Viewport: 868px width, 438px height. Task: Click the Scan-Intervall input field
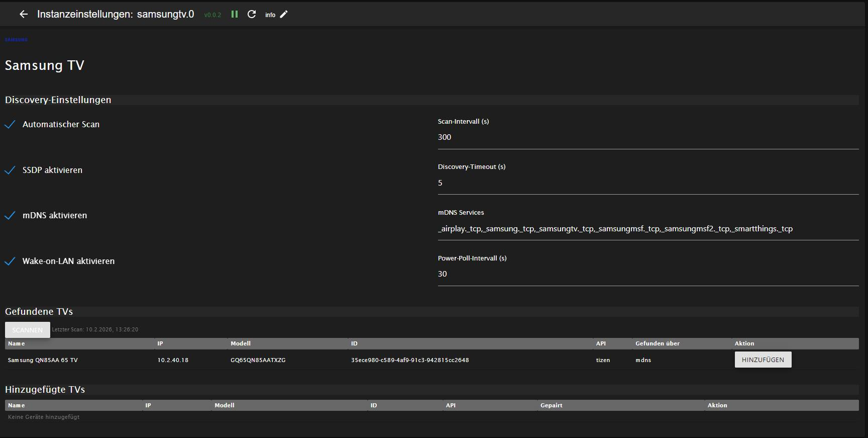click(x=648, y=137)
